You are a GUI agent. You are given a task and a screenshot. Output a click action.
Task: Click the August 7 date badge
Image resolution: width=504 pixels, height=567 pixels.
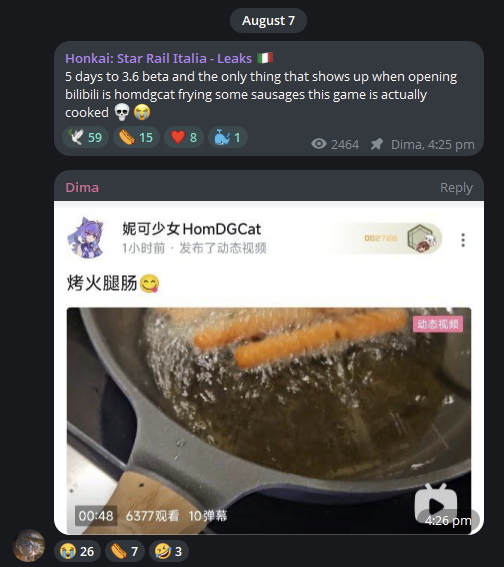click(268, 21)
